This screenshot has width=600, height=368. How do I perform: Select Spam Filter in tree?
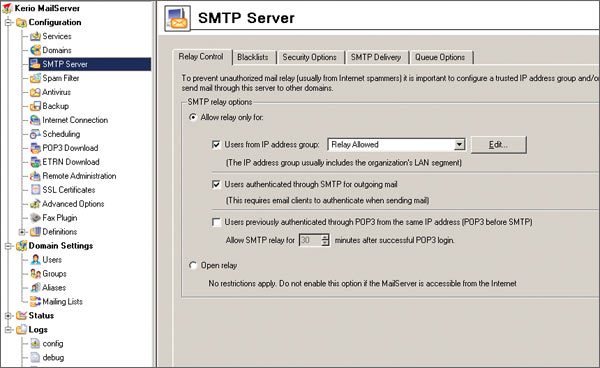pos(61,78)
